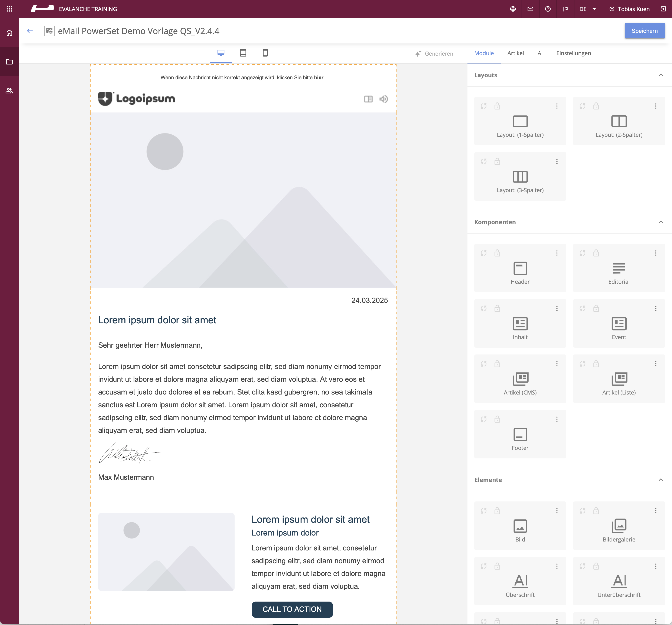The height and width of the screenshot is (625, 672).
Task: Switch to tablet preview icon
Action: tap(243, 53)
